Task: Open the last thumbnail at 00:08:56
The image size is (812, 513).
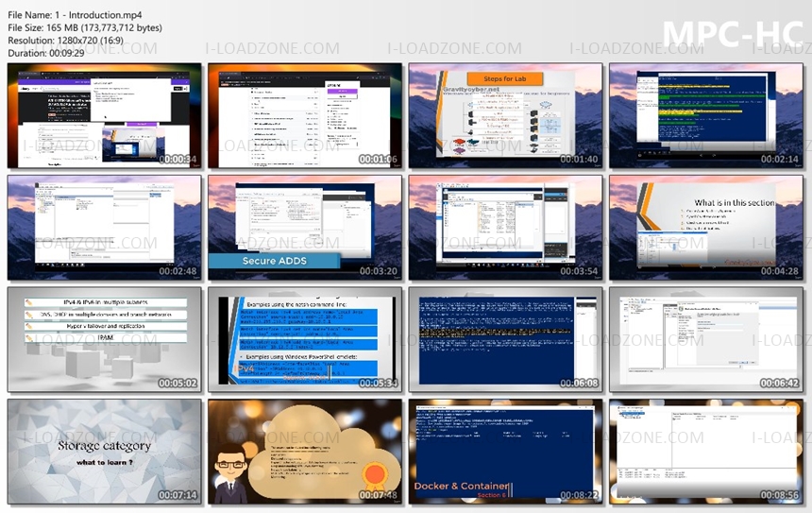Action: (705, 450)
